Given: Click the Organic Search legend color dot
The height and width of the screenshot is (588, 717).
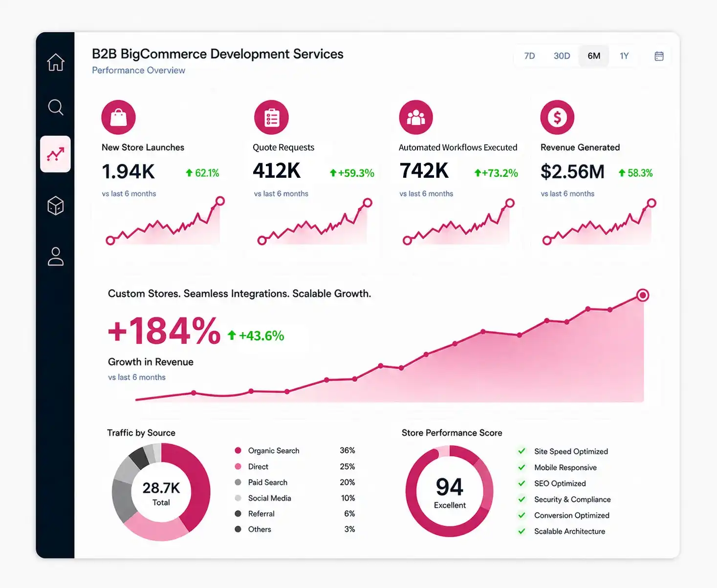Looking at the screenshot, I should click(x=238, y=450).
